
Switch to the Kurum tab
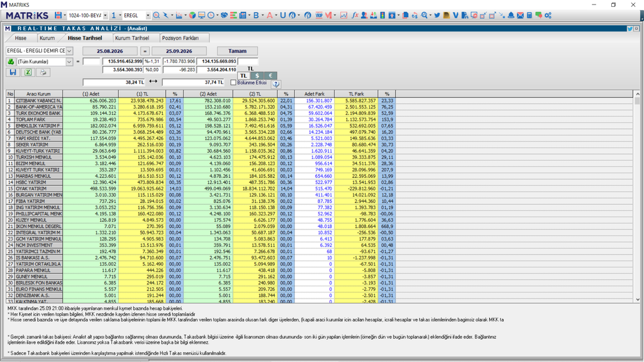(x=47, y=38)
